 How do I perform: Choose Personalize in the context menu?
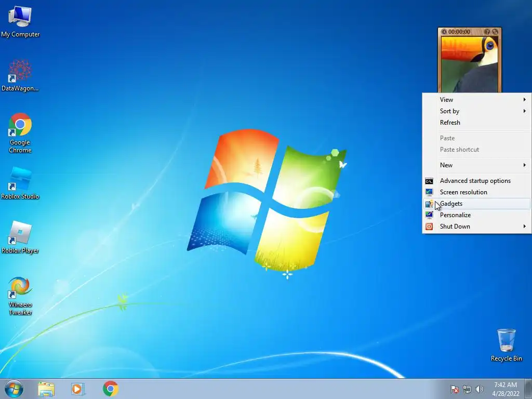[x=477, y=215]
